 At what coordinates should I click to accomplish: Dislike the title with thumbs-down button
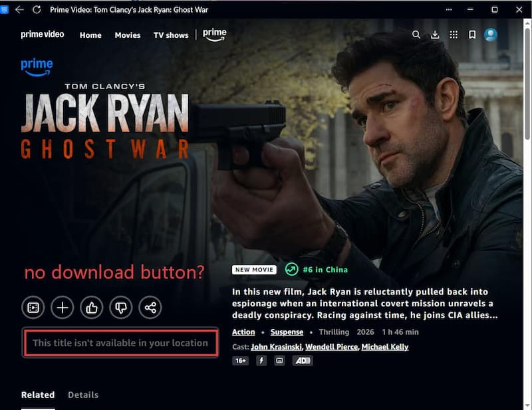coord(121,308)
